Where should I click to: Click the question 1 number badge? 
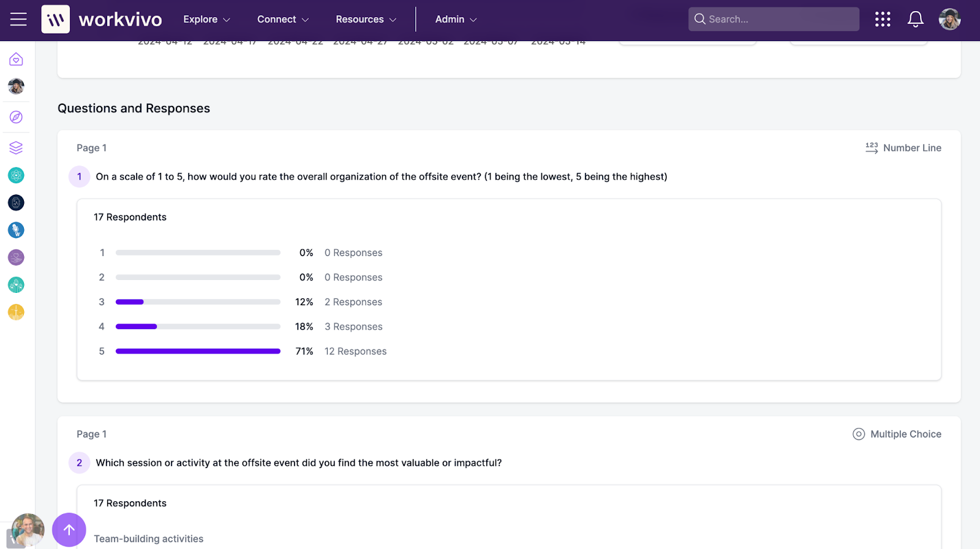(x=79, y=176)
